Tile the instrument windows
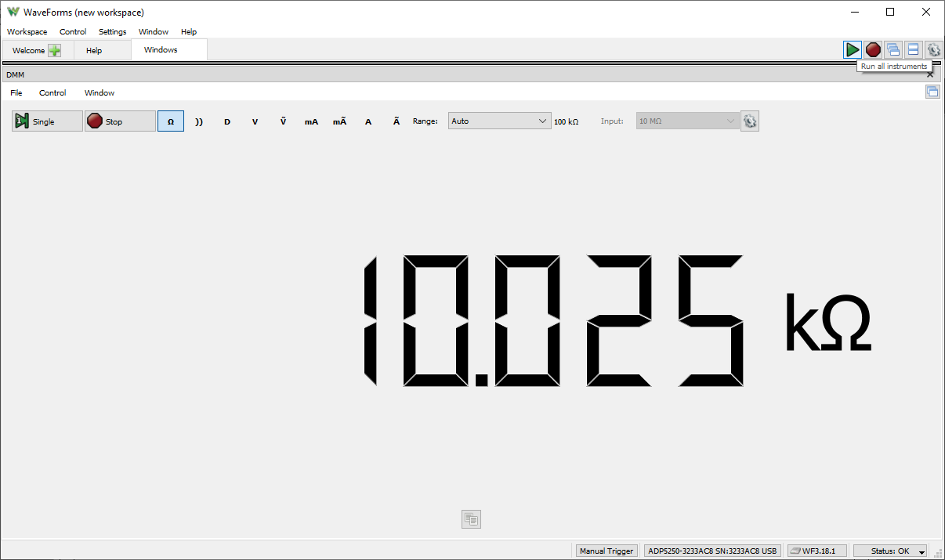Image resolution: width=945 pixels, height=560 pixels. pyautogui.click(x=913, y=50)
